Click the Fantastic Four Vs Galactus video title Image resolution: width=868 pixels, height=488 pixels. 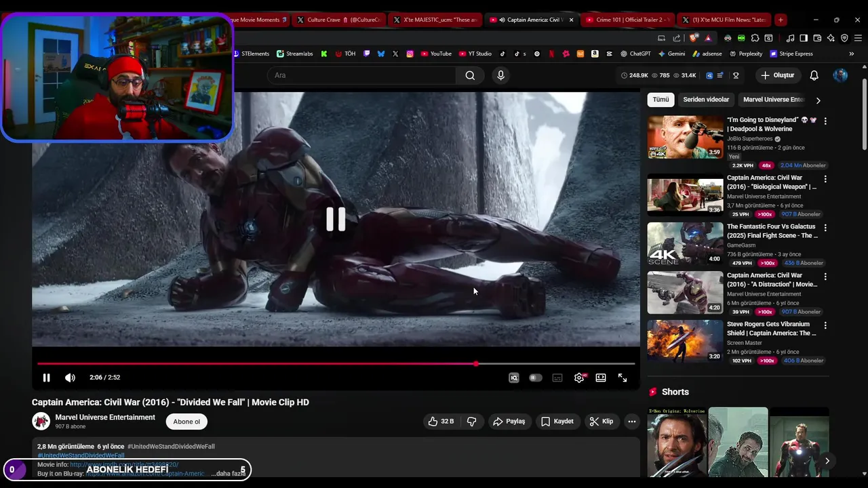(772, 231)
